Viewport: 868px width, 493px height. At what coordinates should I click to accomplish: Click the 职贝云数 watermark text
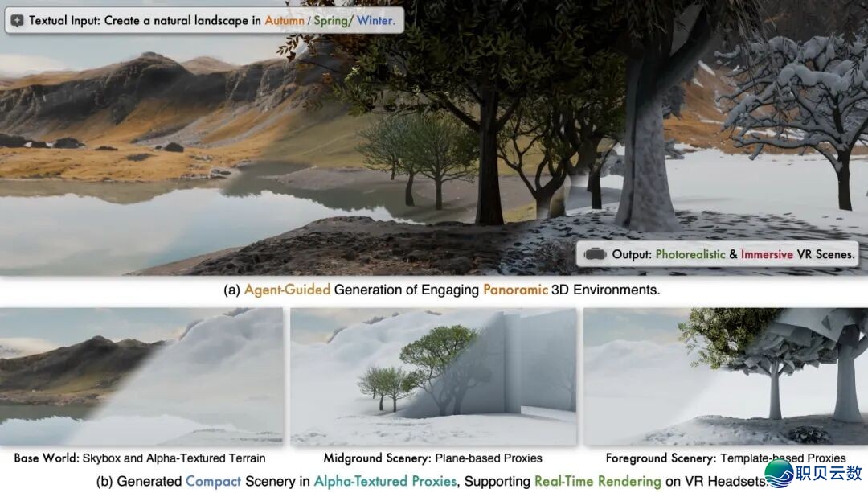[x=829, y=473]
